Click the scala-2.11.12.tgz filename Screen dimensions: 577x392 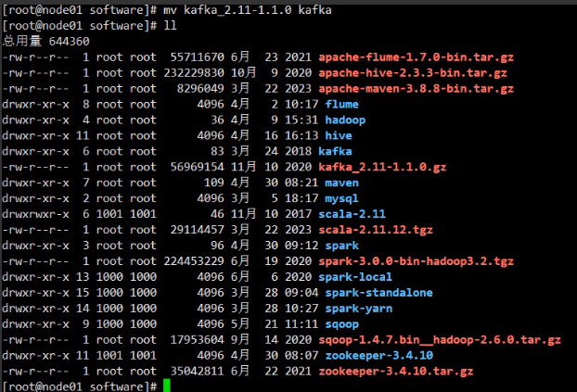tap(376, 230)
